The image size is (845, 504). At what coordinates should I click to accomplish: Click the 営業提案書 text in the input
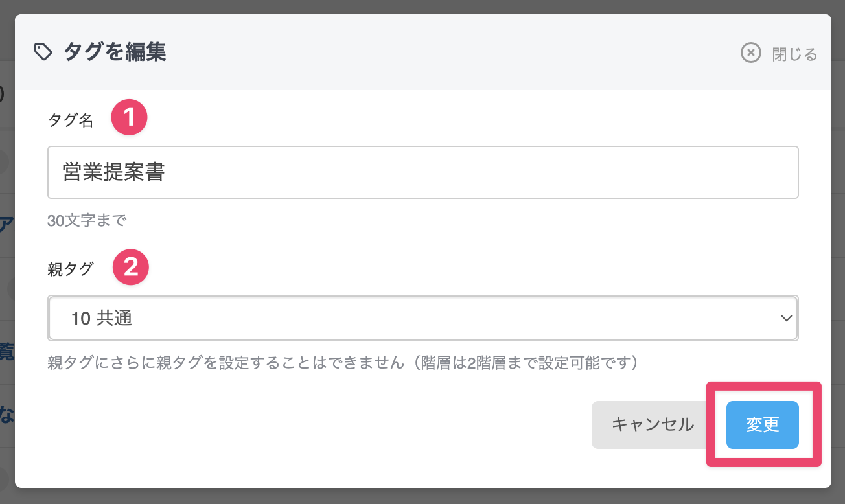coord(113,172)
